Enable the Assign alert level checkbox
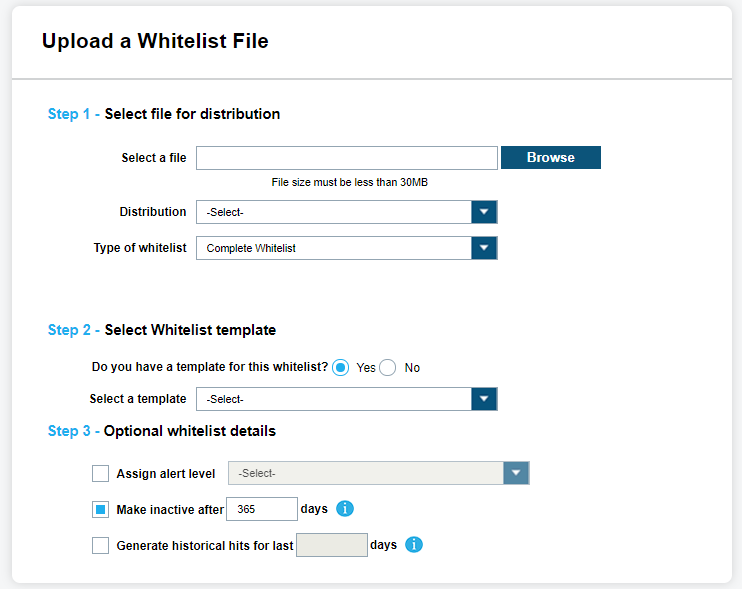742x589 pixels. point(100,474)
